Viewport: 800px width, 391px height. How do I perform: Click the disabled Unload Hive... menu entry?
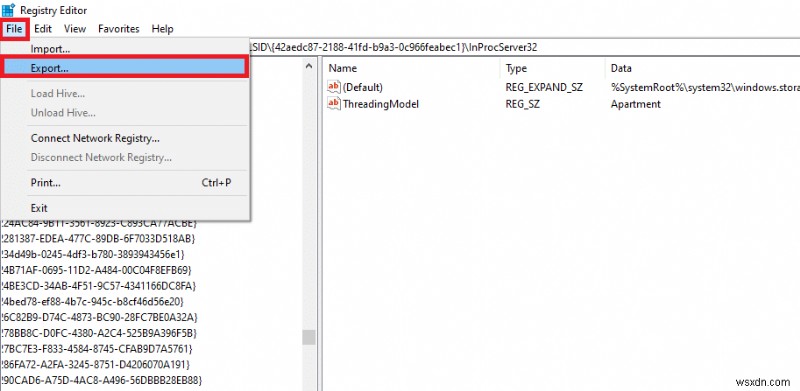tap(125, 113)
